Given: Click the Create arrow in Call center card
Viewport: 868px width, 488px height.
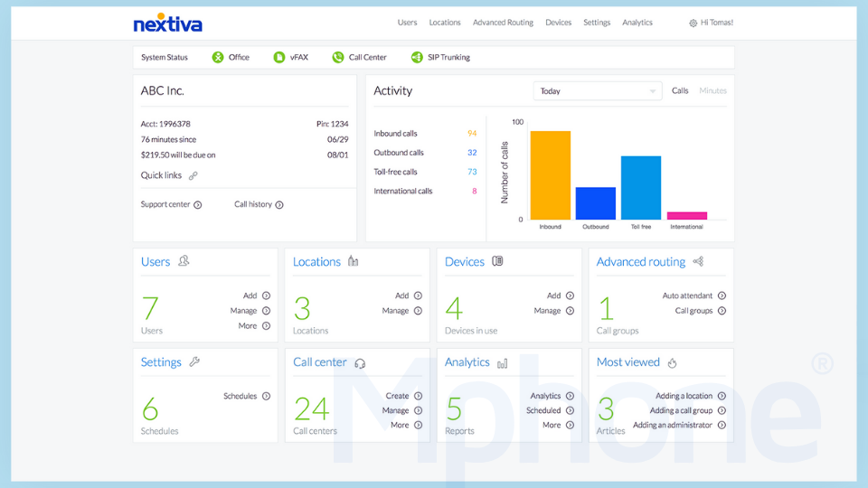Looking at the screenshot, I should [418, 396].
